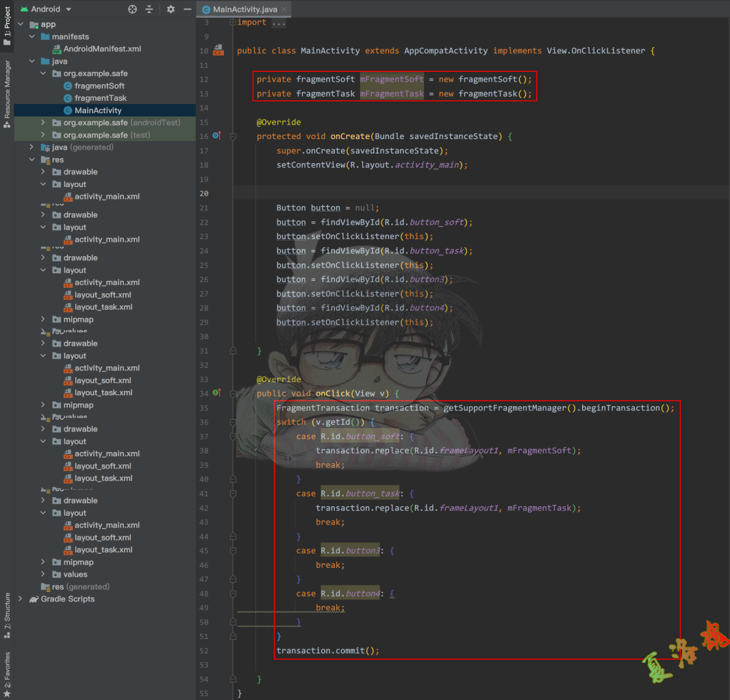Viewport: 730px width, 700px height.
Task: Close the MainActivity.java tab
Action: [284, 9]
